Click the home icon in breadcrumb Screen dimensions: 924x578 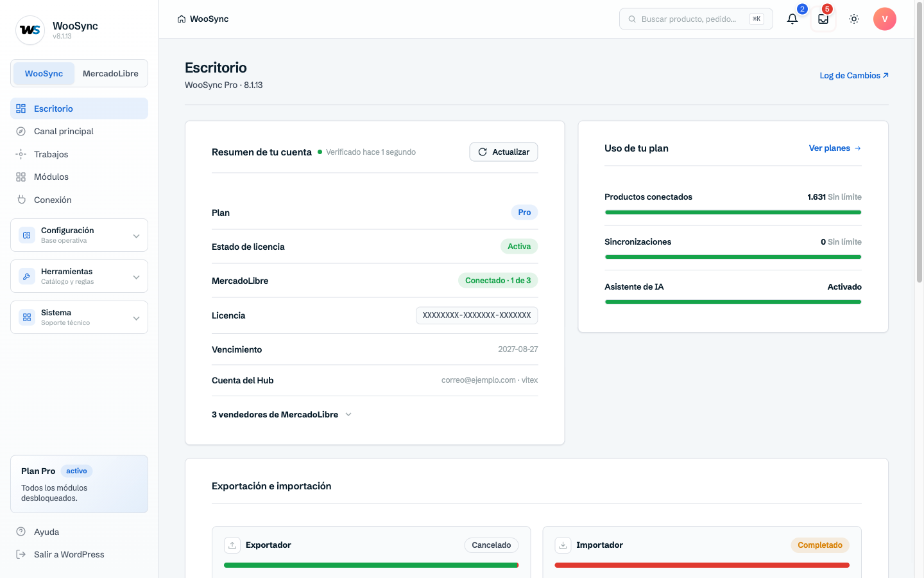182,19
